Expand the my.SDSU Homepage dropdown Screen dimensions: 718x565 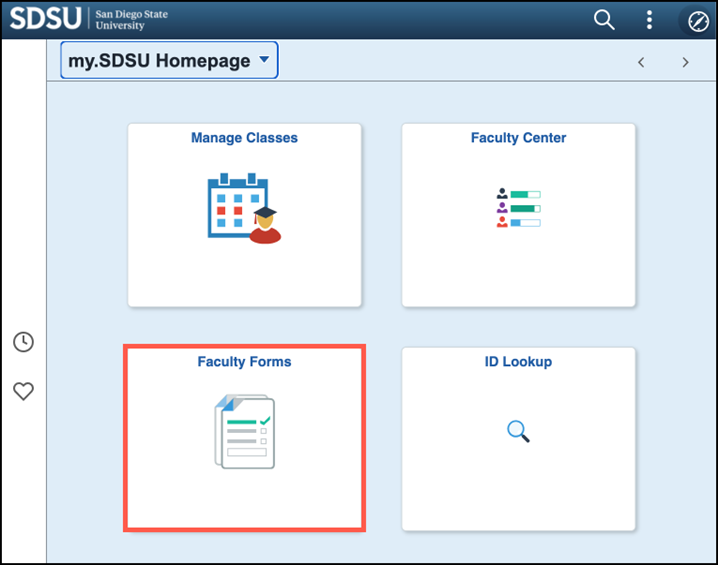coord(169,60)
